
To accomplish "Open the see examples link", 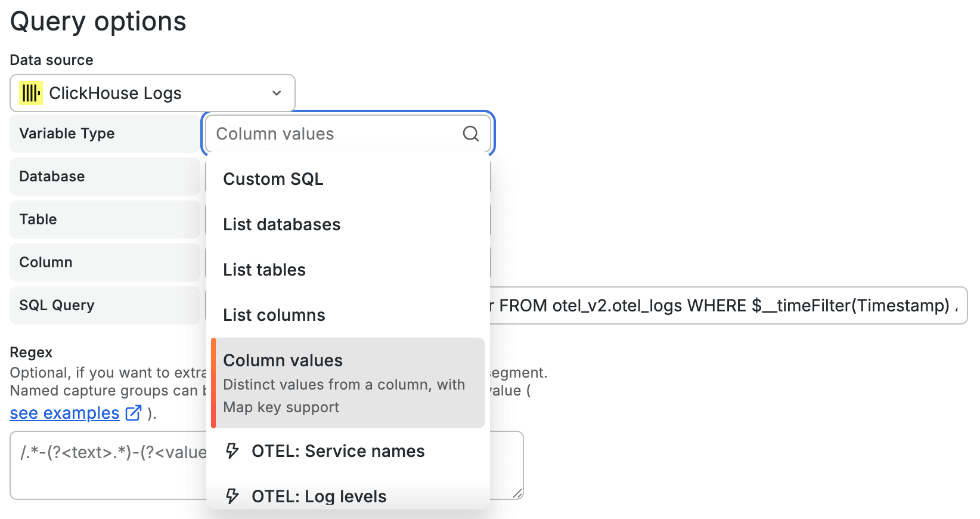I will [64, 413].
